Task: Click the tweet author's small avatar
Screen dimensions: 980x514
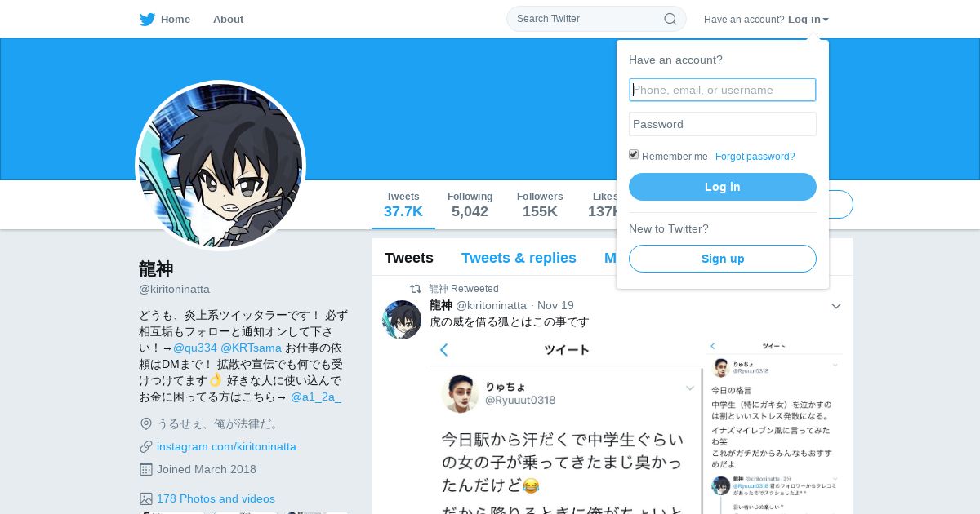Action: pyautogui.click(x=402, y=320)
